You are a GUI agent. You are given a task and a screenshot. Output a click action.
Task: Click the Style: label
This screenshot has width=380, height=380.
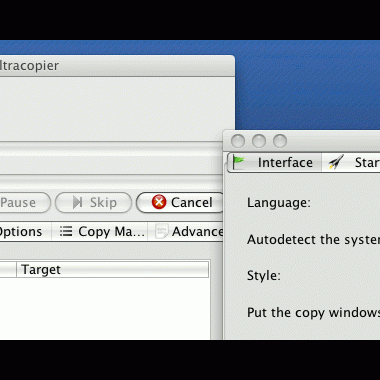(x=263, y=276)
